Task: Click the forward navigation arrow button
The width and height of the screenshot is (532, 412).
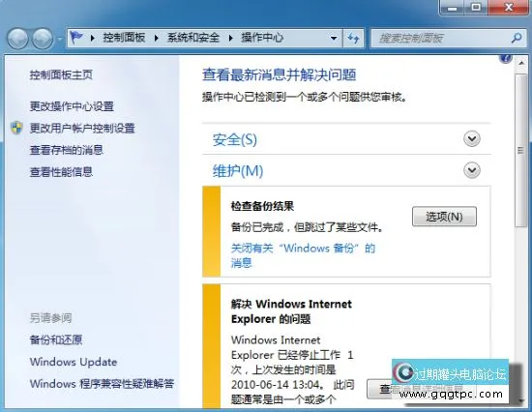Action: coord(43,39)
